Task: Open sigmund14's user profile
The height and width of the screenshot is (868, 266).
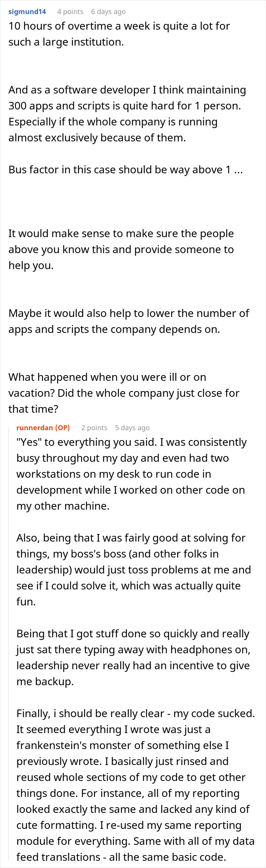Action: pos(27,11)
